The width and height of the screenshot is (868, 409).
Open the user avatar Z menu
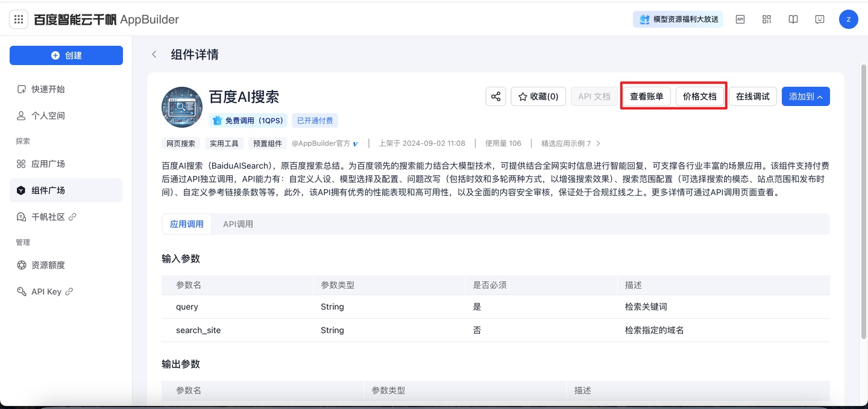pyautogui.click(x=849, y=19)
